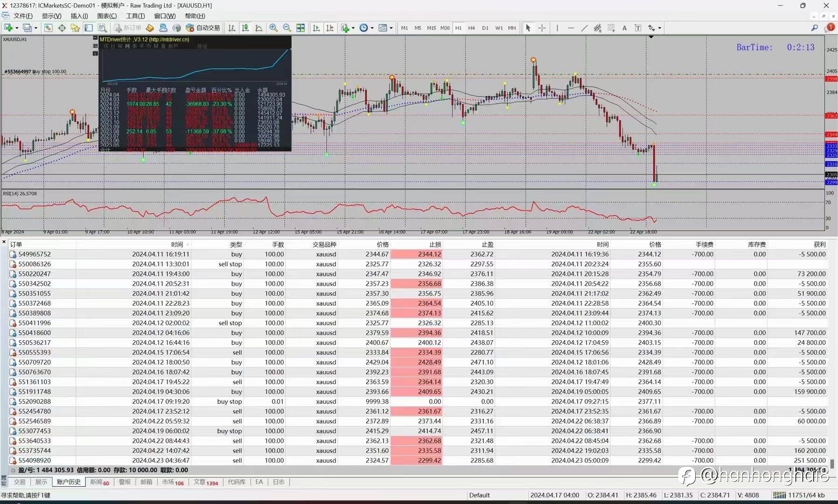This screenshot has width=838, height=504.
Task: Close the terminal panel with X
Action: (x=4, y=242)
